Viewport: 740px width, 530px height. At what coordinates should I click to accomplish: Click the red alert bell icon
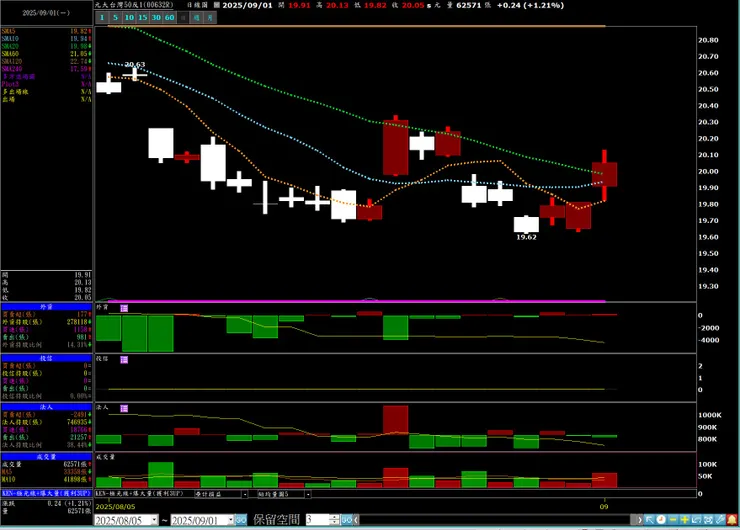(x=732, y=520)
